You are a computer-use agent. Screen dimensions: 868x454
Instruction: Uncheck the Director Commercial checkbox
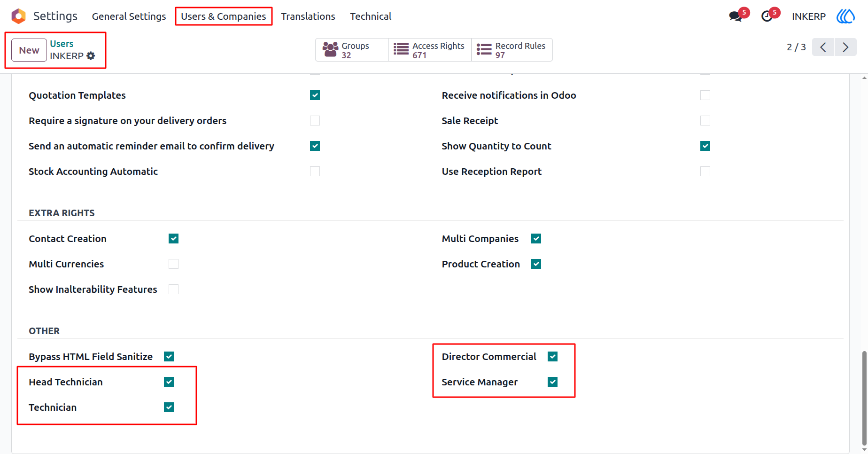(552, 357)
